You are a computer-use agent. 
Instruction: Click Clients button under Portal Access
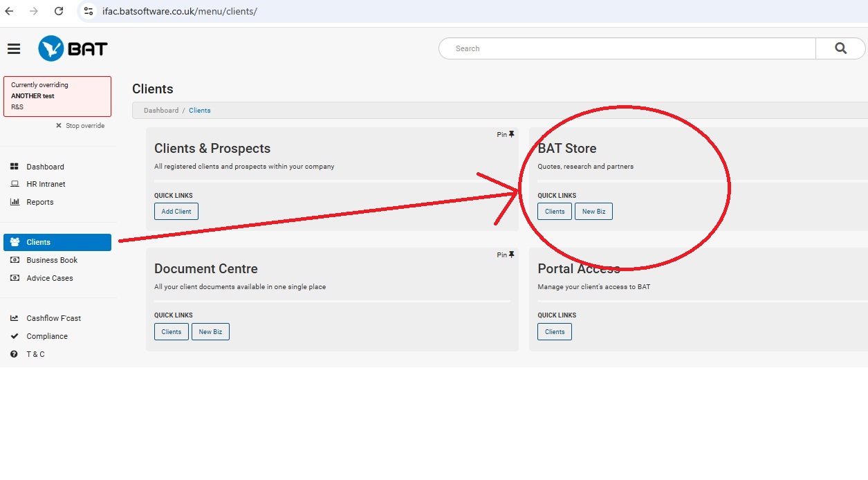(555, 332)
